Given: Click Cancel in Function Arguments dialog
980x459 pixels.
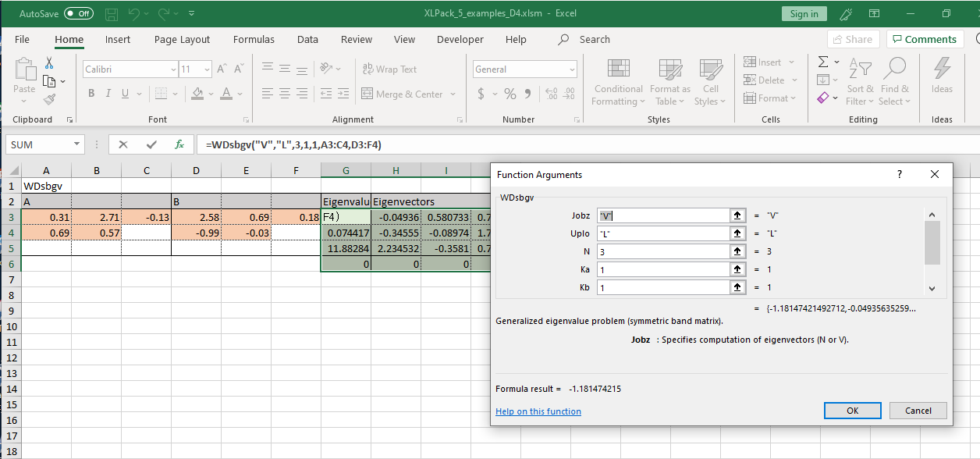Looking at the screenshot, I should 918,411.
